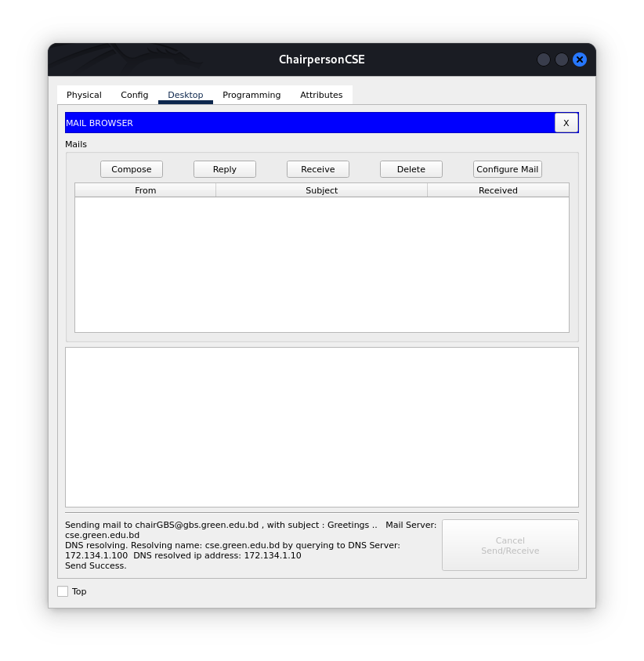Screen dimensions: 644x661
Task: Go to the Programming tab
Action: point(251,95)
